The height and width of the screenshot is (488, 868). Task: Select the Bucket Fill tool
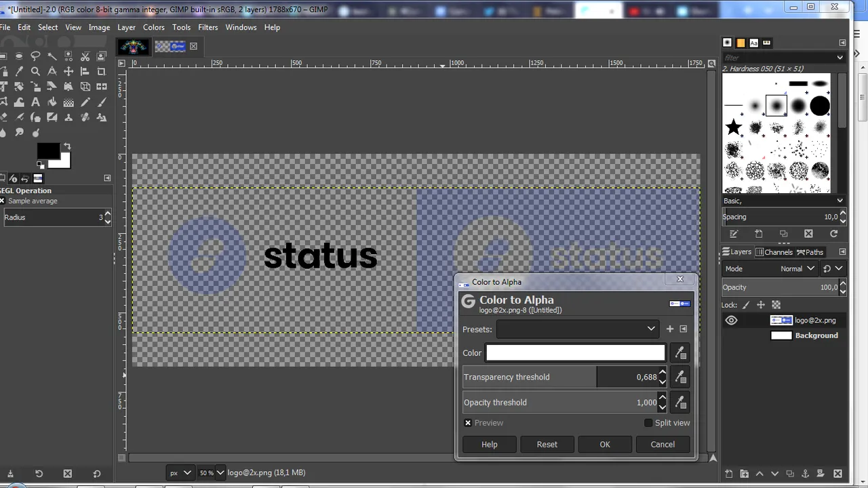click(x=52, y=102)
